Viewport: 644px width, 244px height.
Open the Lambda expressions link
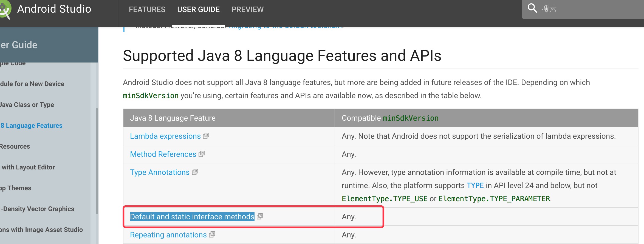tap(165, 136)
